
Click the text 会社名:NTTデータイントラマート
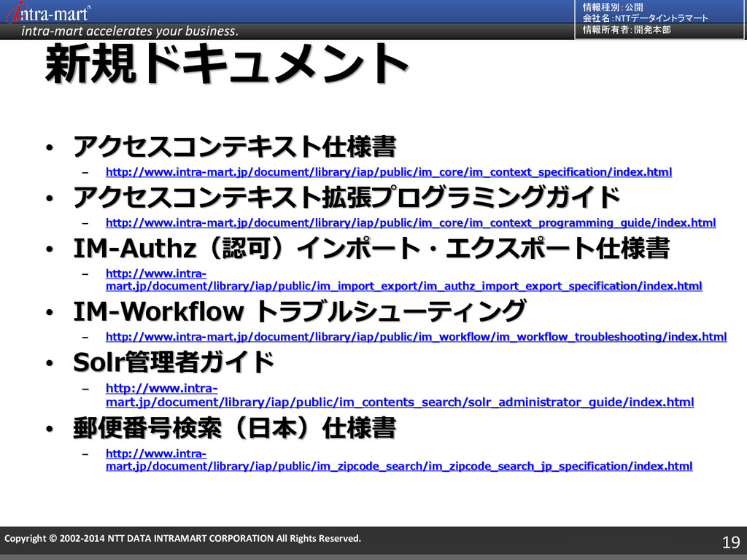(x=645, y=18)
